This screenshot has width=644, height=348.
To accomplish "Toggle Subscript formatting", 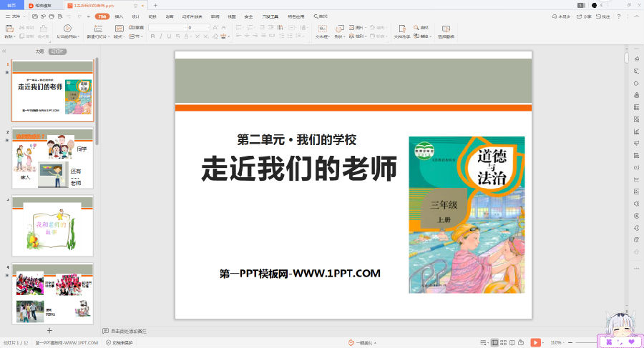I will pos(206,36).
